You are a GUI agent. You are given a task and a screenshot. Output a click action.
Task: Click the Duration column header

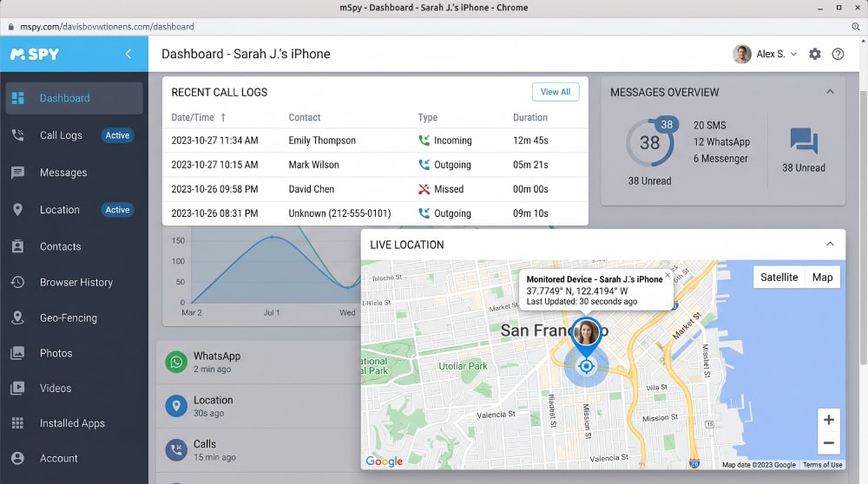click(530, 117)
